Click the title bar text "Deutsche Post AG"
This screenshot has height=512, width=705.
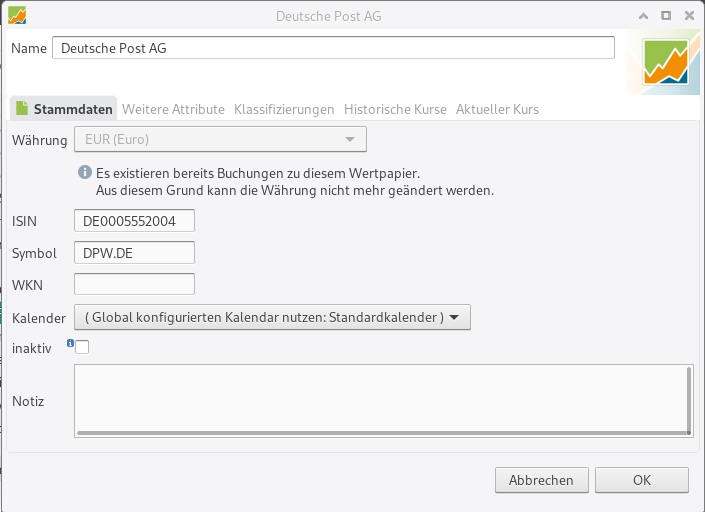pos(329,16)
